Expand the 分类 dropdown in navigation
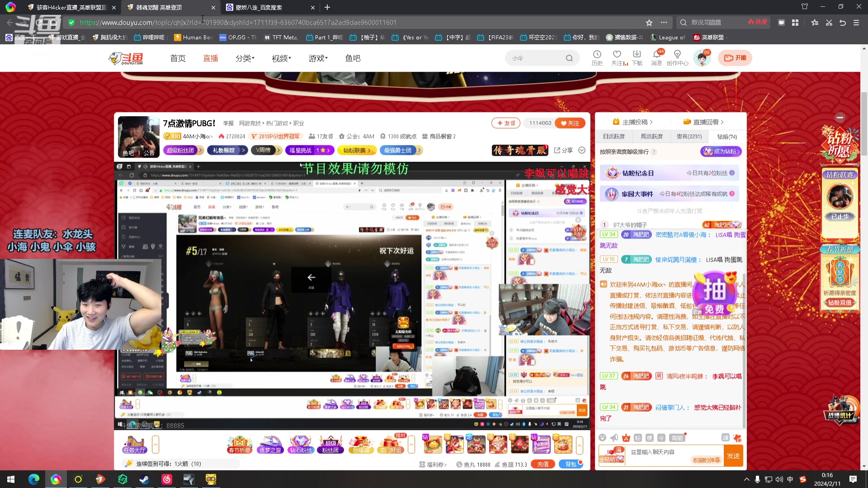 tap(245, 58)
